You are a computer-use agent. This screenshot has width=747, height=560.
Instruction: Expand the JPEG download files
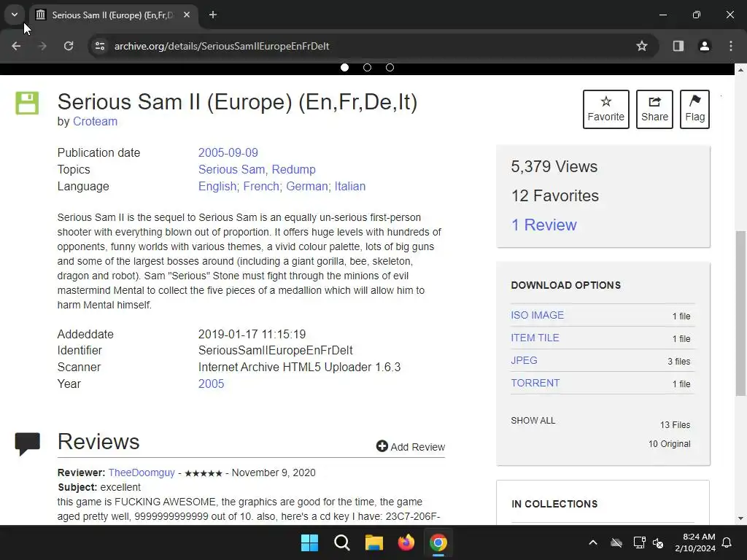(524, 360)
